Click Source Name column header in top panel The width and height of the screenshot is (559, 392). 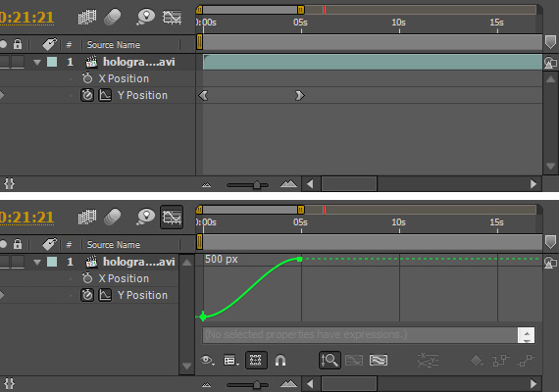click(x=114, y=45)
